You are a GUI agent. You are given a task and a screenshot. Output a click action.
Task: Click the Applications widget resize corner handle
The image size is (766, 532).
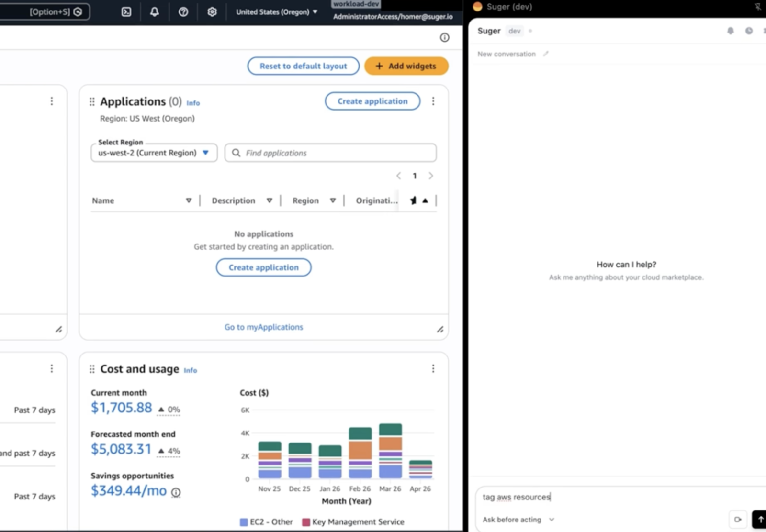pyautogui.click(x=440, y=329)
